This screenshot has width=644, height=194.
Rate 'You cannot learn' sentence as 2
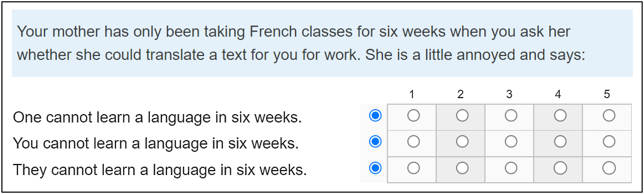[x=462, y=142]
